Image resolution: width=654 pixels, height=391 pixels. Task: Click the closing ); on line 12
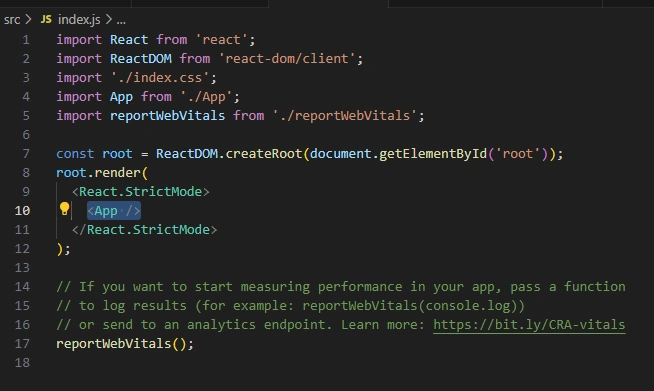point(63,249)
